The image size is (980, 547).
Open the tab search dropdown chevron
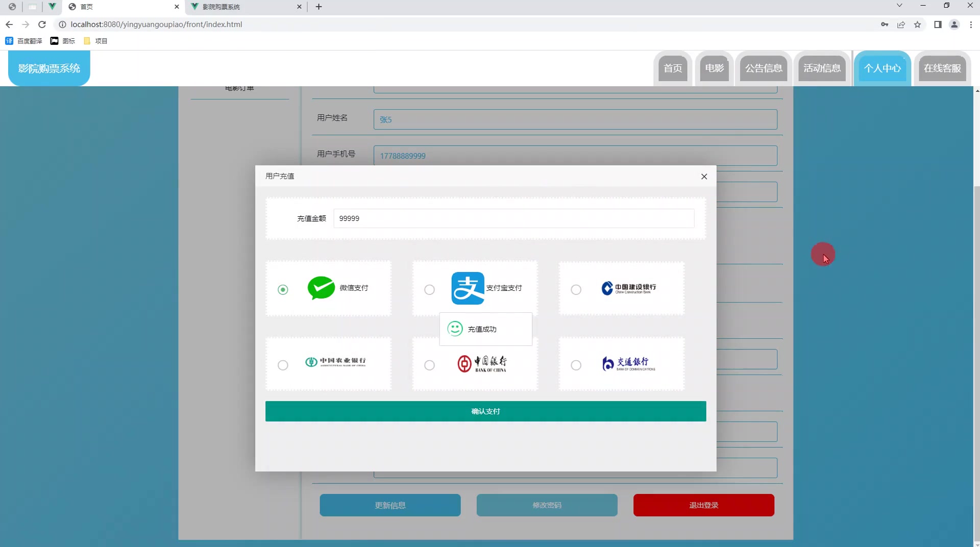pos(899,6)
